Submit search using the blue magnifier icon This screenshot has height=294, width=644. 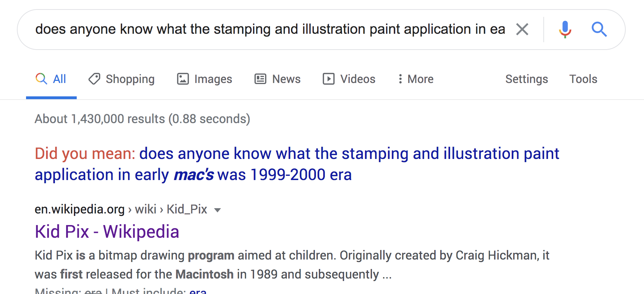[599, 29]
